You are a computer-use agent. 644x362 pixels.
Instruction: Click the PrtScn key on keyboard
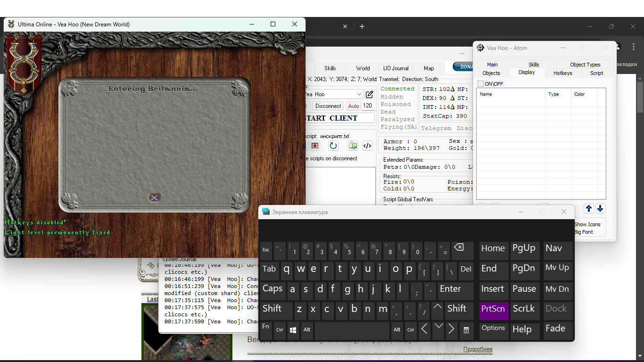[494, 310]
